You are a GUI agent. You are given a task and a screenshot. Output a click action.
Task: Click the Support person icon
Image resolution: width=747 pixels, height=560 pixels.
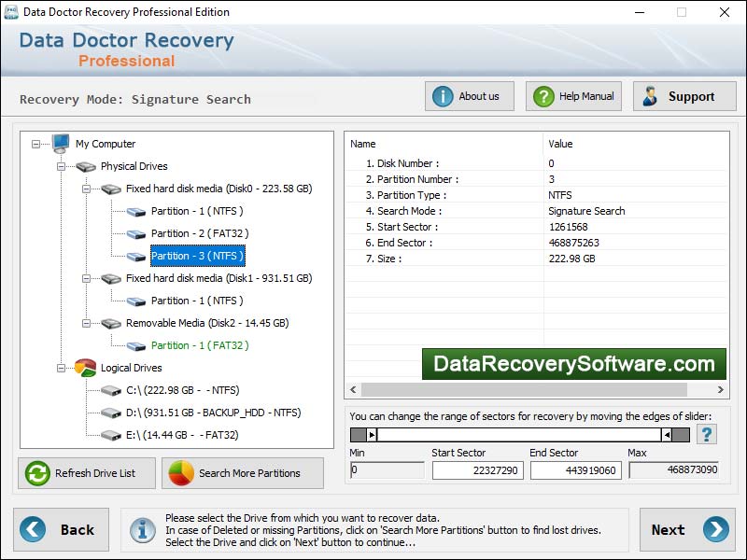tap(651, 96)
